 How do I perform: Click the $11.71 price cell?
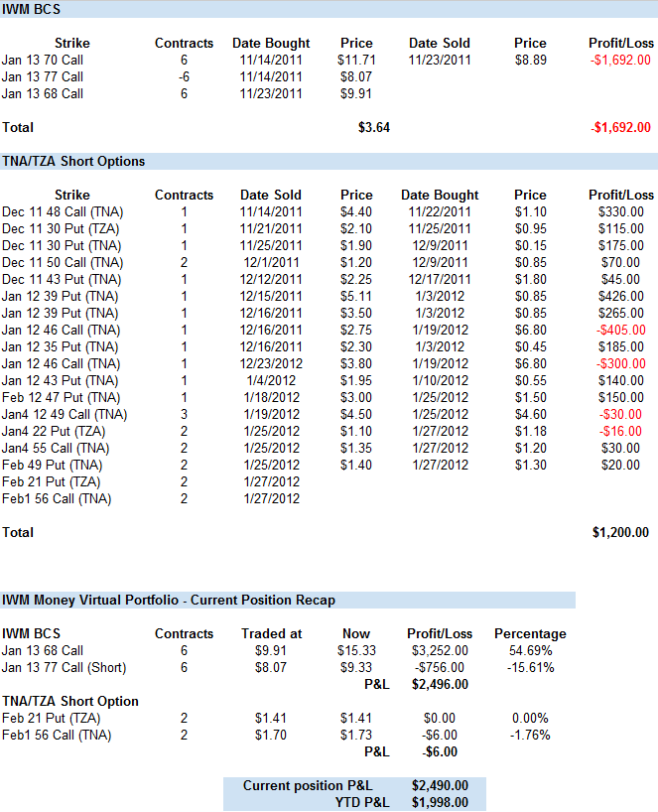click(x=355, y=60)
